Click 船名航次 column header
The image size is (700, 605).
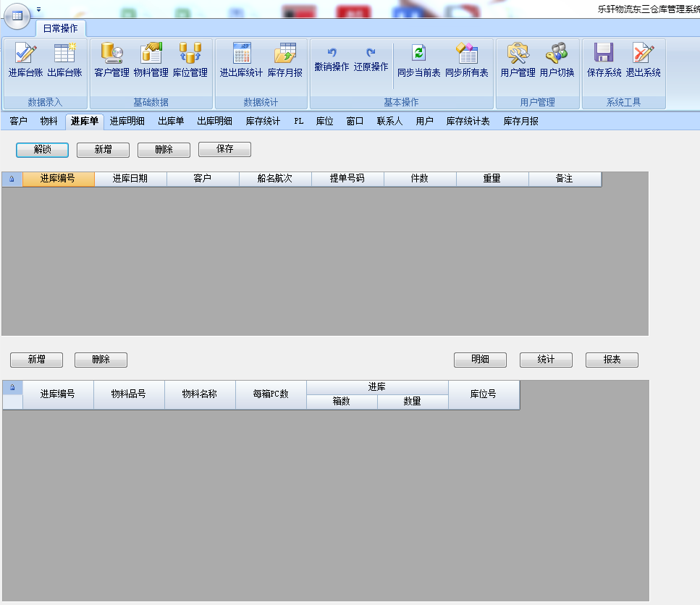click(x=275, y=179)
